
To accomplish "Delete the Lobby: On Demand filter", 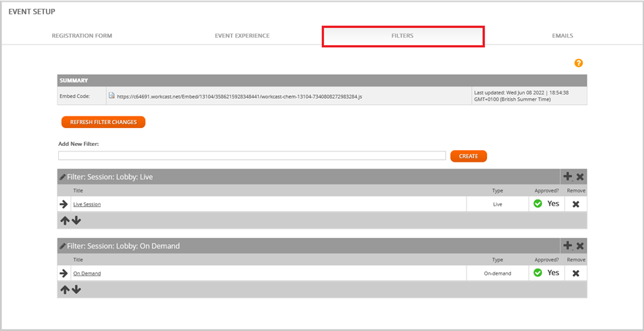I will pyautogui.click(x=580, y=246).
